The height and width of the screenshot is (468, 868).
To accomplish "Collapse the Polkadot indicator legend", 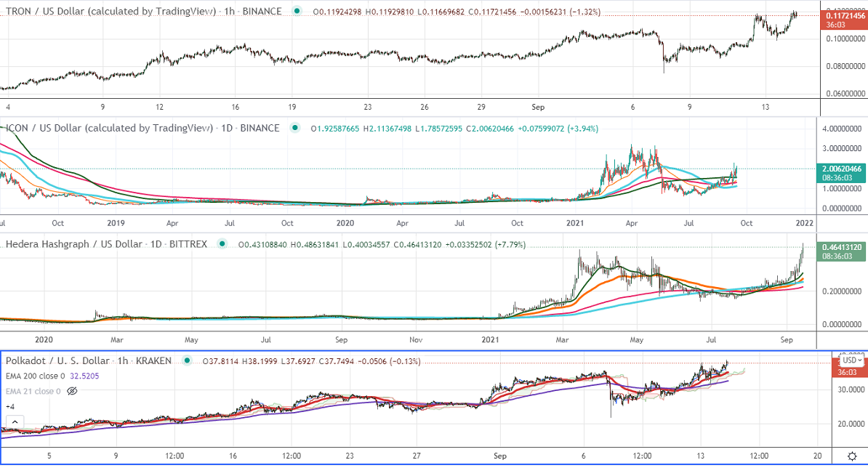I will tap(15, 422).
